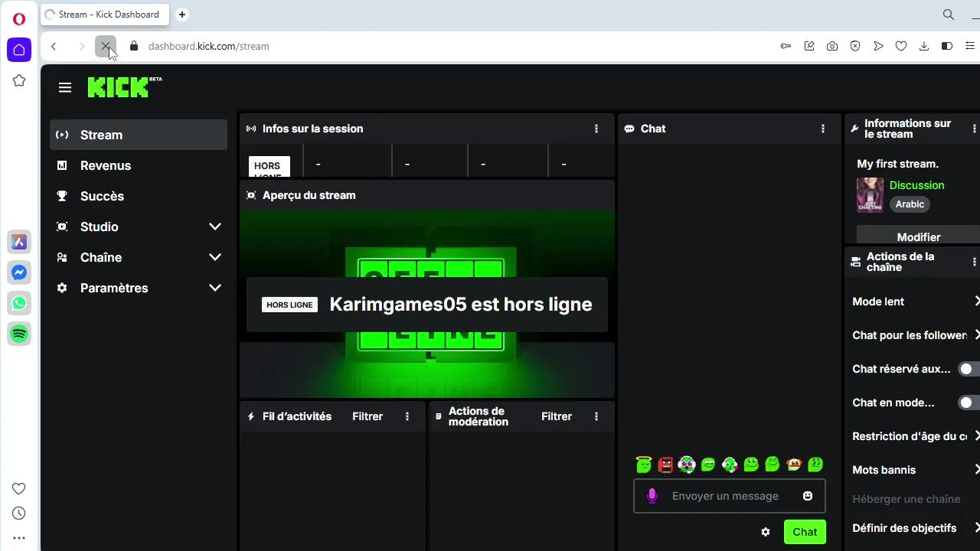The width and height of the screenshot is (980, 551).
Task: Click the pin/edit icon in address bar
Action: (x=809, y=46)
